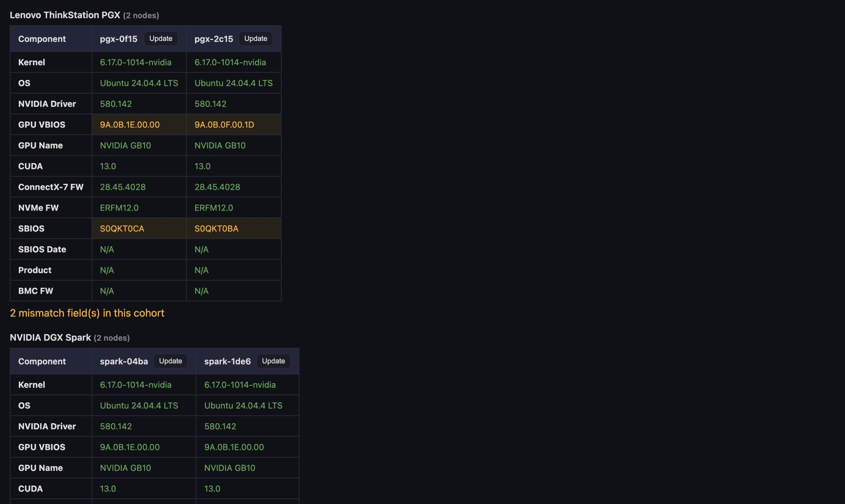845x504 pixels.
Task: Click the highlighted SBIOS value S0QKT0CA
Action: [x=122, y=229]
